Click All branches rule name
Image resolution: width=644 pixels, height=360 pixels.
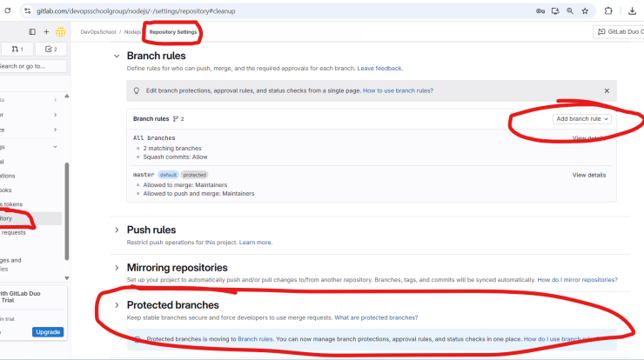click(x=154, y=138)
